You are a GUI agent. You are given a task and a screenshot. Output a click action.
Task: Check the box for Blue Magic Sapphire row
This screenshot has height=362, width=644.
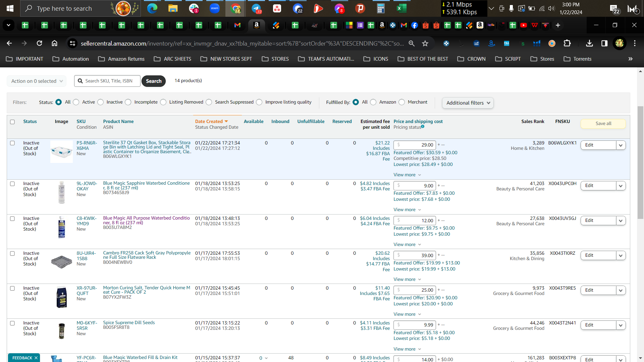pos(12,184)
